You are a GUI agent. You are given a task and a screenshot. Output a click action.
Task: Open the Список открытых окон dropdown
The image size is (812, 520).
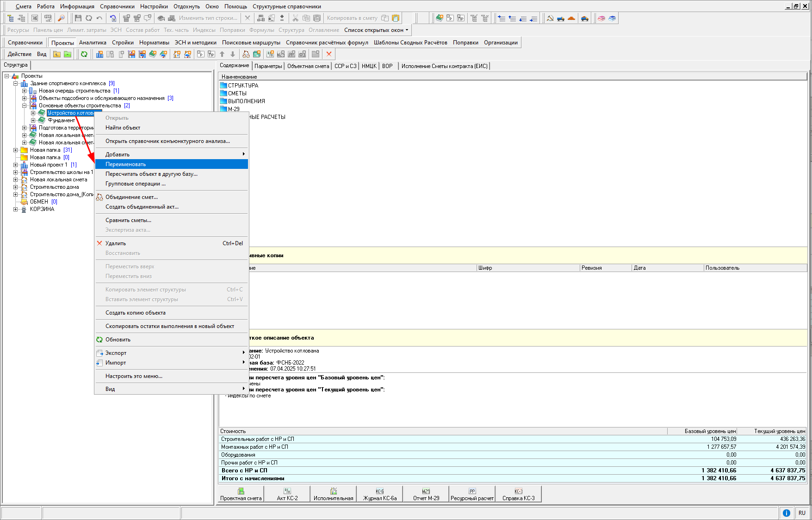pos(376,30)
